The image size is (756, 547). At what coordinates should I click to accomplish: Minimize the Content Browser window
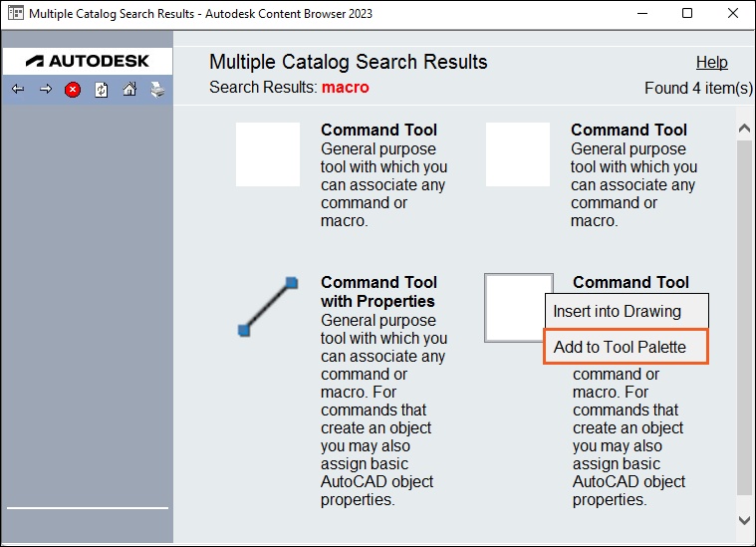click(x=642, y=14)
